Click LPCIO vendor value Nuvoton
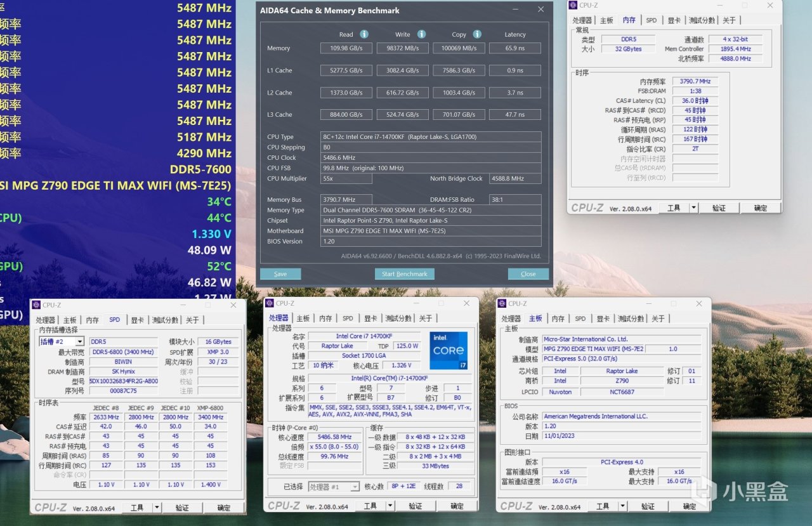The image size is (812, 526). [x=560, y=391]
